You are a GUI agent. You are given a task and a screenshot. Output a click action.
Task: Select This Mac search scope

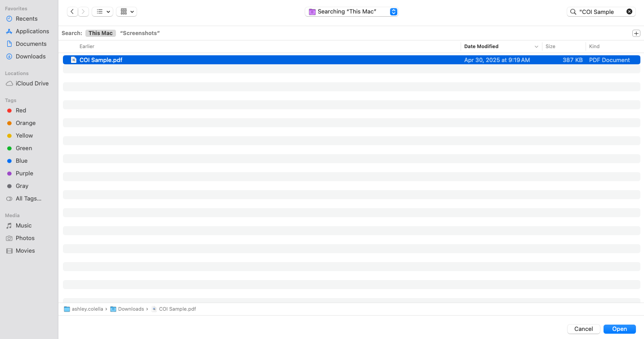pyautogui.click(x=101, y=33)
